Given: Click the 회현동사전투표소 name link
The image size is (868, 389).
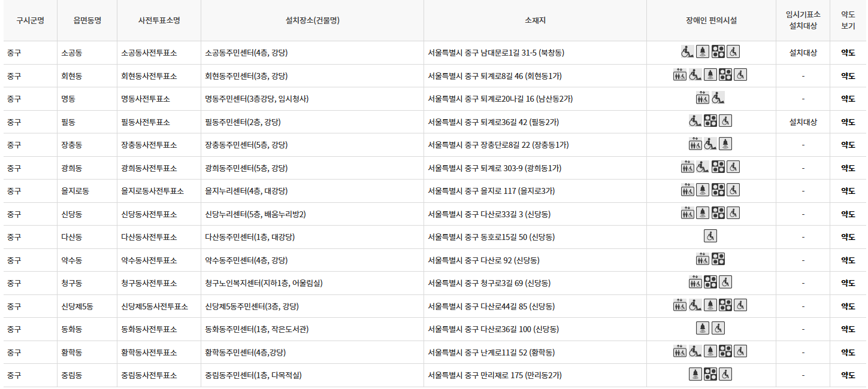Looking at the screenshot, I should coord(149,76).
